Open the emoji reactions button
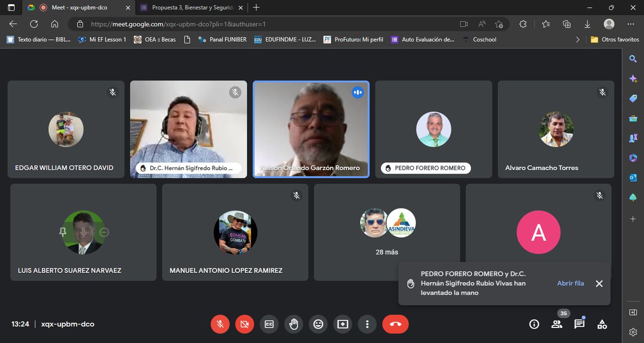The image size is (644, 343). (318, 324)
